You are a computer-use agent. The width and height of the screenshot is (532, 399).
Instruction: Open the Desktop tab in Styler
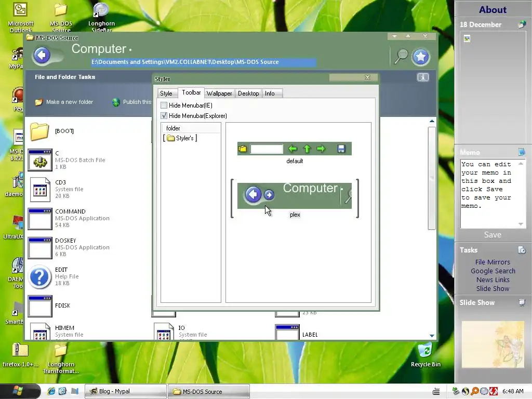pyautogui.click(x=248, y=94)
